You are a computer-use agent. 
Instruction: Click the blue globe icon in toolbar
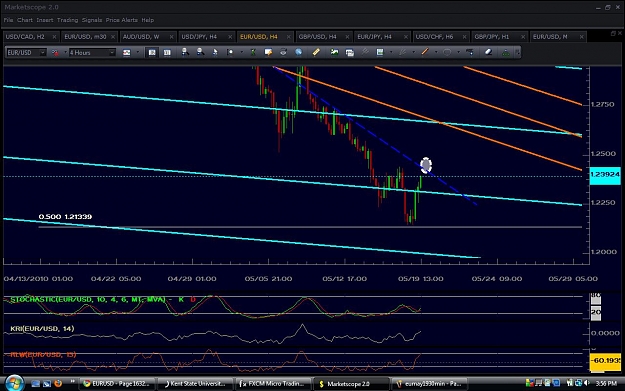tap(298, 52)
